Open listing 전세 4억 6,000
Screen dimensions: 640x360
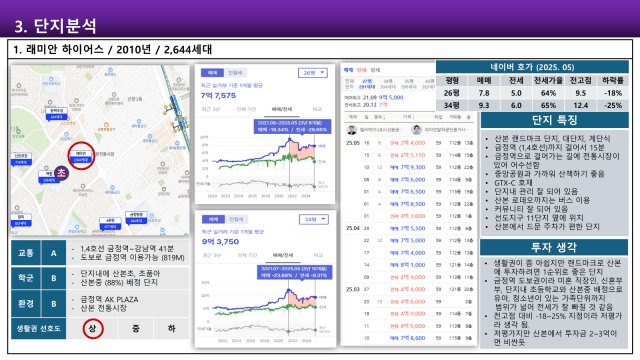click(x=409, y=302)
